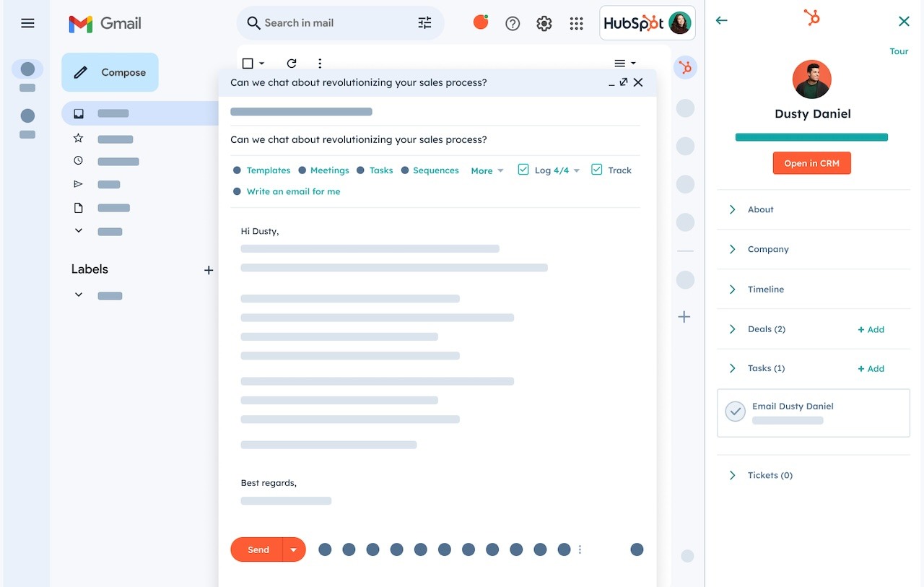Open the More dropdown in compose toolbar
Screen dimensions: 924x587
click(487, 171)
